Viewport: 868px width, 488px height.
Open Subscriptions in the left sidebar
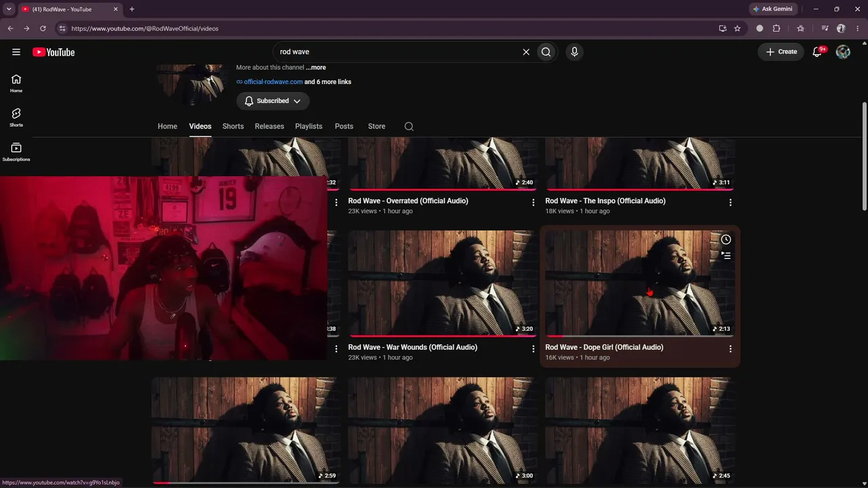tap(16, 152)
